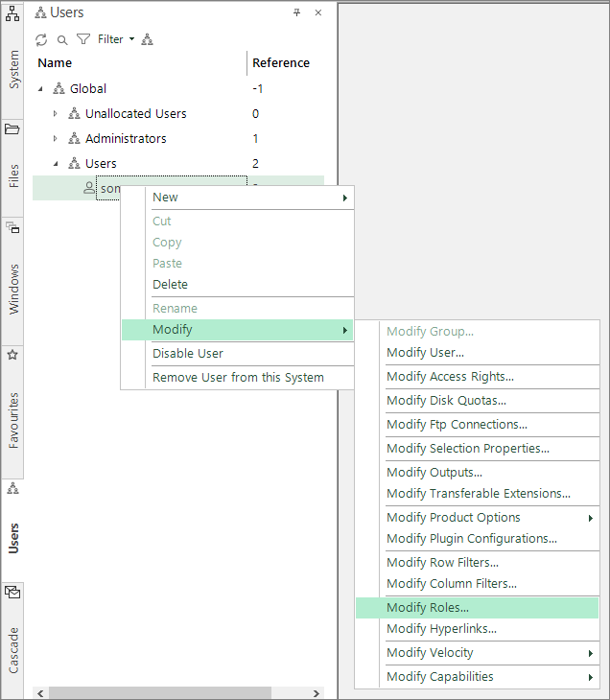The height and width of the screenshot is (700, 610).
Task: Choose Modify Ftp Connections...
Action: (x=477, y=425)
